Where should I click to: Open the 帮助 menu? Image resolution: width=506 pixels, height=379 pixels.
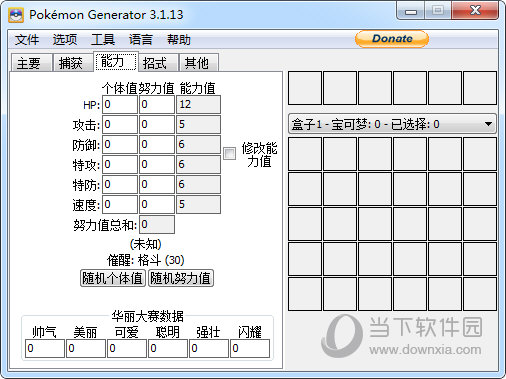click(179, 40)
